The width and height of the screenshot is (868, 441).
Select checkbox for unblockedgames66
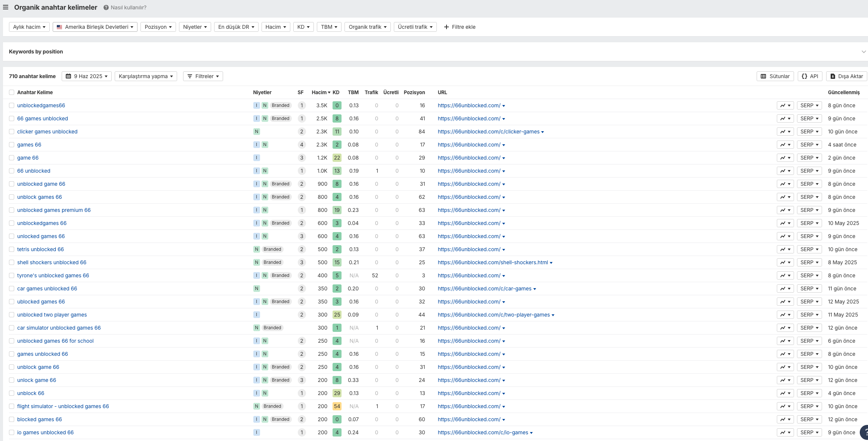coord(12,105)
